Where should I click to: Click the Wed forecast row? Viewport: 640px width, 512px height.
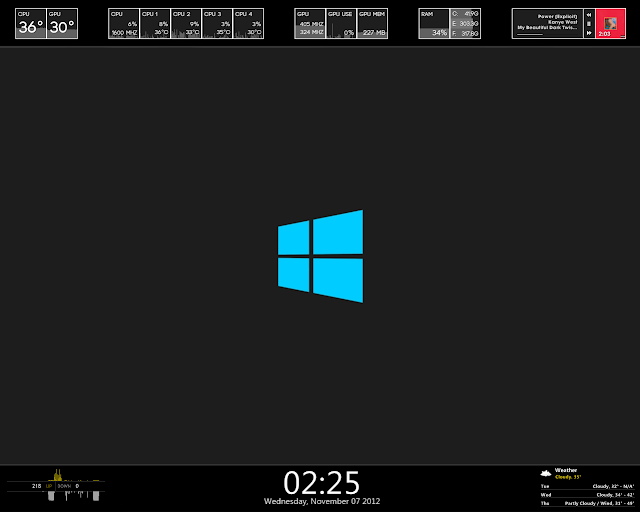(587, 495)
